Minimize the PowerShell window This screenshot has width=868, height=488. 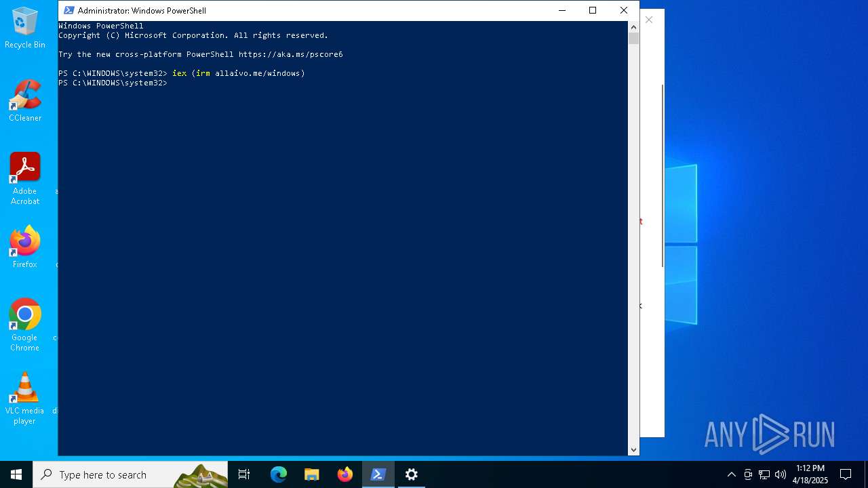[562, 10]
